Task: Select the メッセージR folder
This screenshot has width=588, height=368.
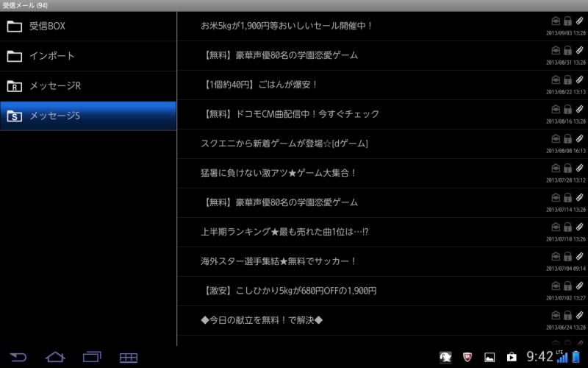Action: coord(88,86)
